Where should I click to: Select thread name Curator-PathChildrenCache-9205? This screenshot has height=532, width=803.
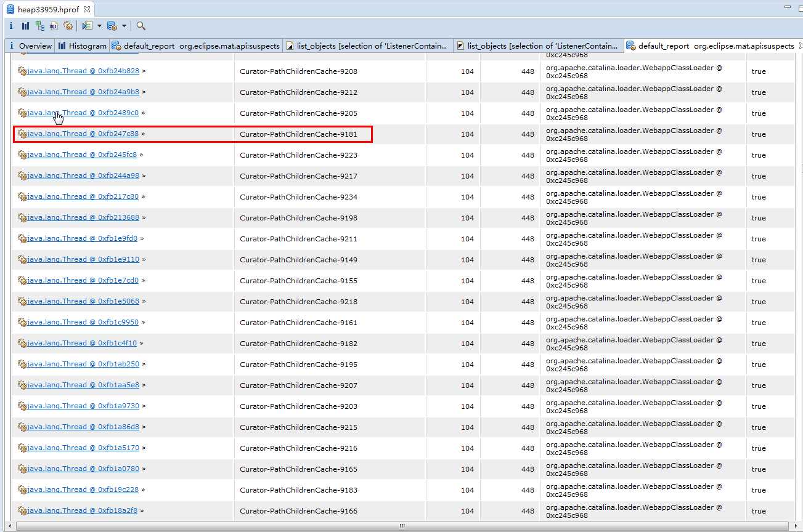[x=298, y=113]
